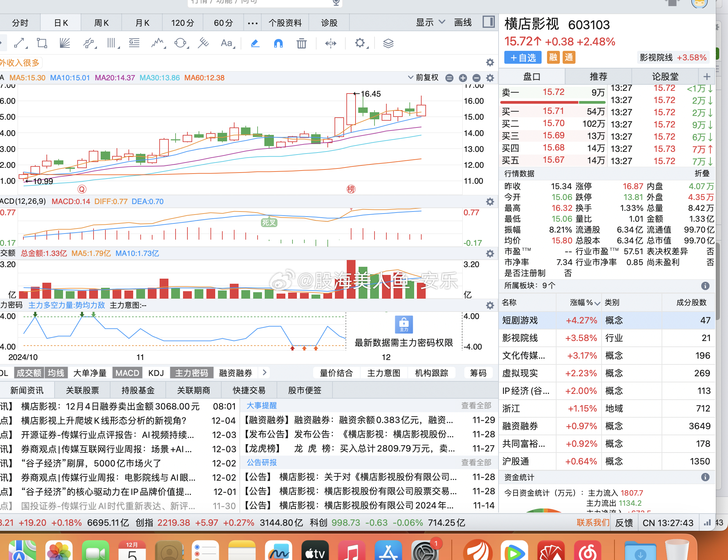Toggle 成交额 indicator
The height and width of the screenshot is (560, 728).
click(x=29, y=373)
